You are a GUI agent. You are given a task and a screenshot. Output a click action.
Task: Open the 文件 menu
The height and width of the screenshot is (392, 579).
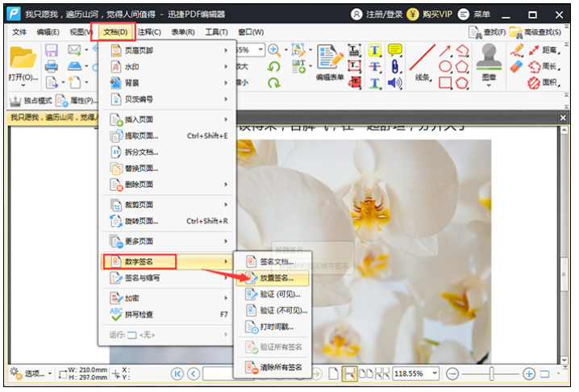pos(19,32)
